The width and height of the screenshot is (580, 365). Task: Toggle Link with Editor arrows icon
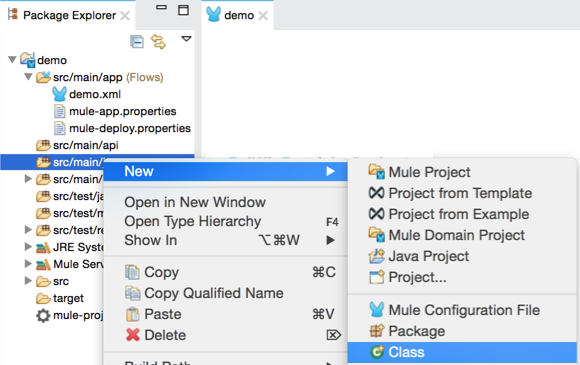159,41
